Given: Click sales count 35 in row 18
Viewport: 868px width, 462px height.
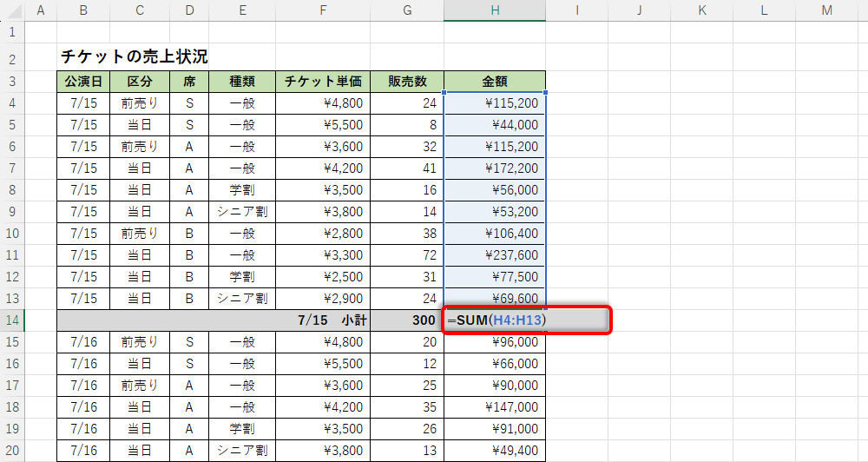Looking at the screenshot, I should (x=407, y=407).
